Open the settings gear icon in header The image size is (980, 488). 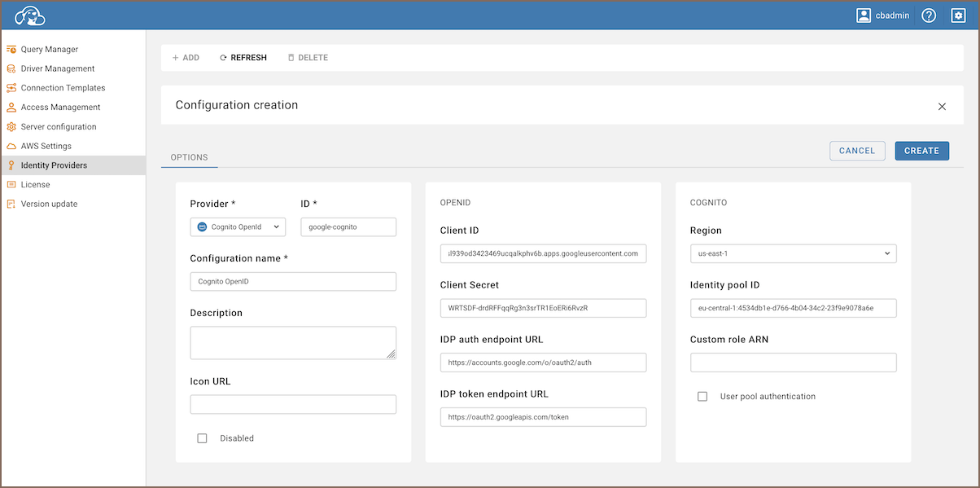click(958, 15)
